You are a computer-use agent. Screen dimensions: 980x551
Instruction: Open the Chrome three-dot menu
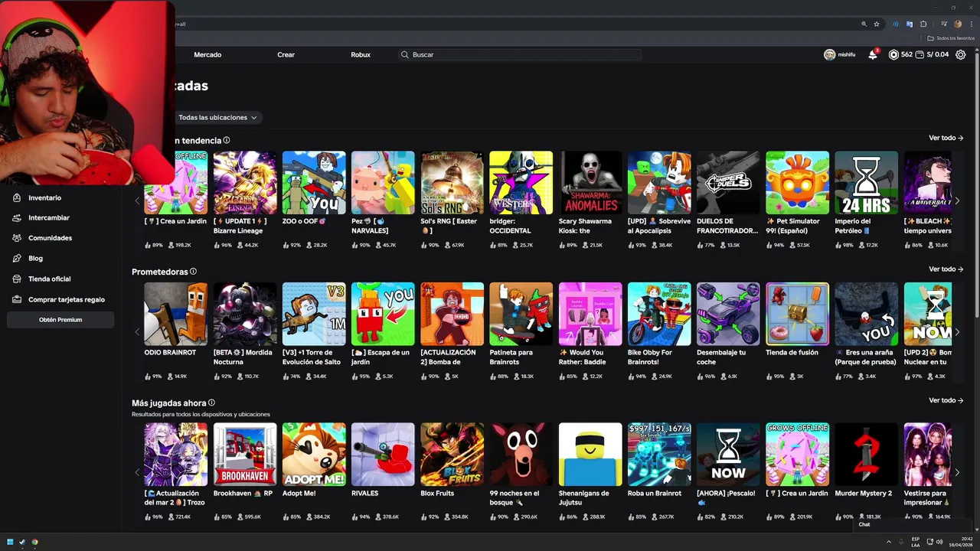970,24
